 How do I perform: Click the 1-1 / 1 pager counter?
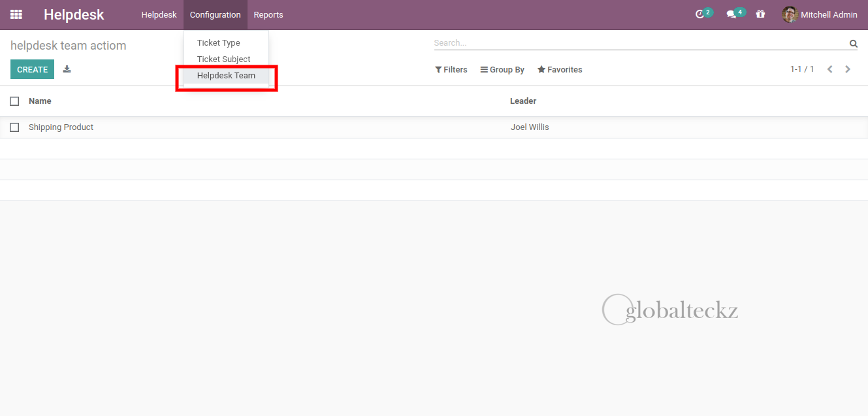click(x=802, y=69)
